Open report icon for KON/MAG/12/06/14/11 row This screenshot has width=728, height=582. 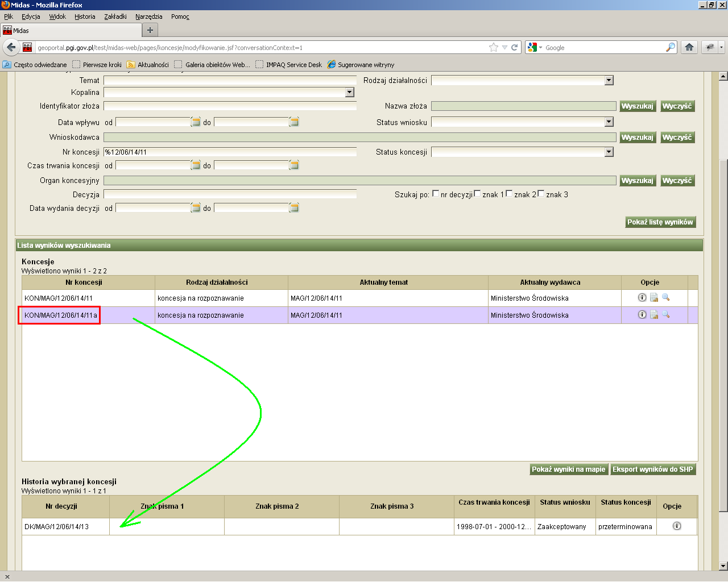click(654, 297)
